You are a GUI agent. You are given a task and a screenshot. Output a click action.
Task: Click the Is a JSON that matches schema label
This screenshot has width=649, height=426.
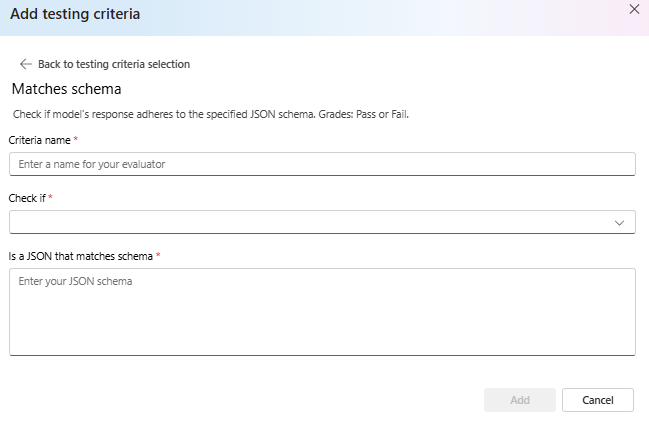coord(81,256)
